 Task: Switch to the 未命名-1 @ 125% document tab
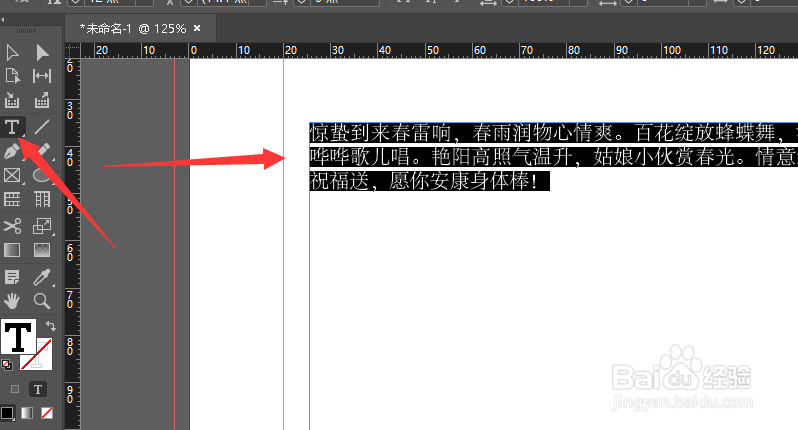point(133,29)
